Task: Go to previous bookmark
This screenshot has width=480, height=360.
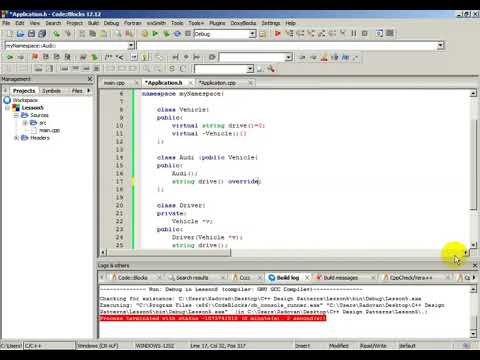Action: pos(46,57)
